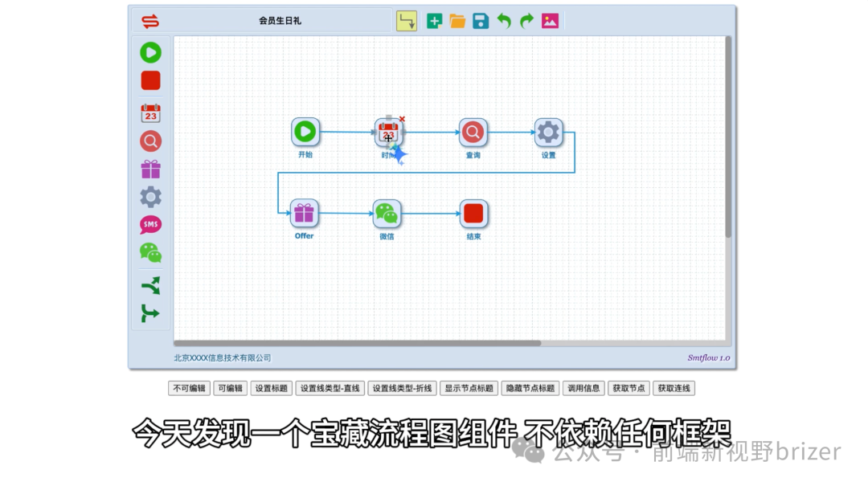Pick the calendar time node in left palette
Screen dimensions: 868x486
(x=150, y=113)
